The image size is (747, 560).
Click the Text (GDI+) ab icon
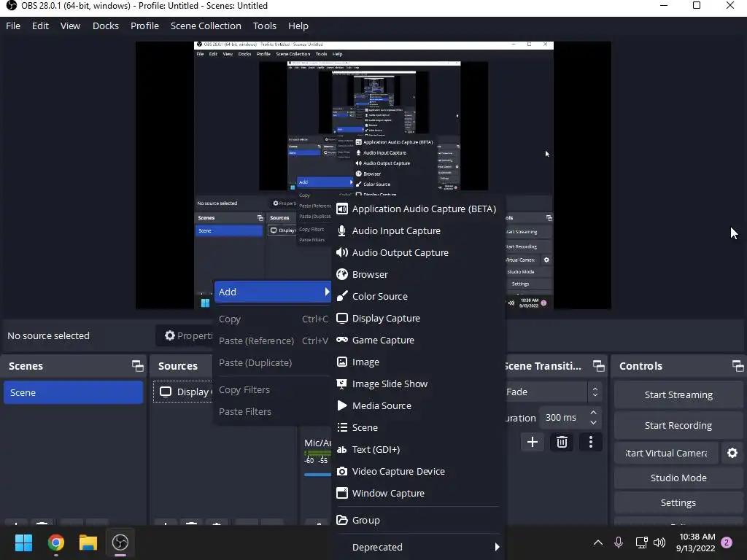(341, 449)
